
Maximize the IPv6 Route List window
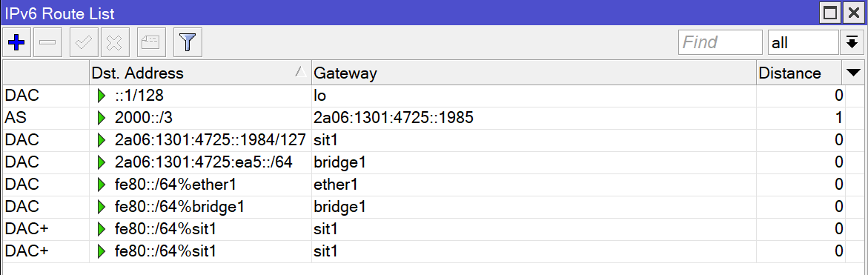(829, 12)
